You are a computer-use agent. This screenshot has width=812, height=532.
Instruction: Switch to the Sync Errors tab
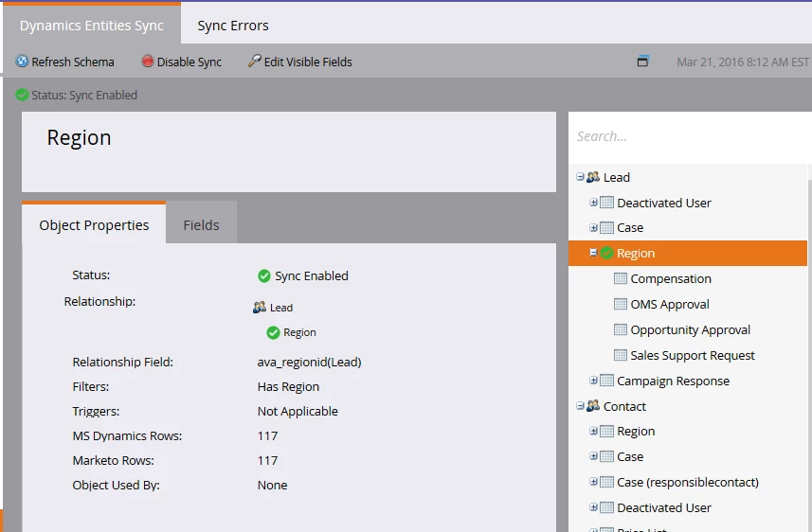click(x=233, y=26)
